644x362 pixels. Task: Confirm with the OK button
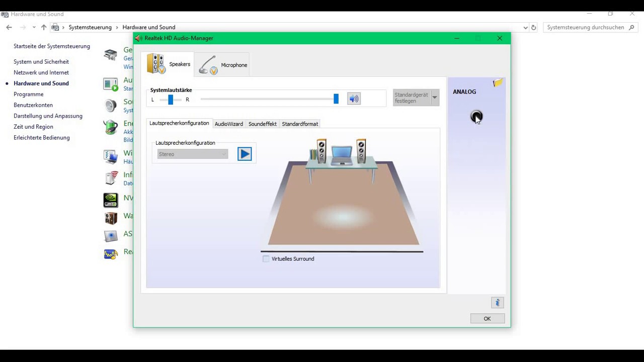(x=487, y=318)
